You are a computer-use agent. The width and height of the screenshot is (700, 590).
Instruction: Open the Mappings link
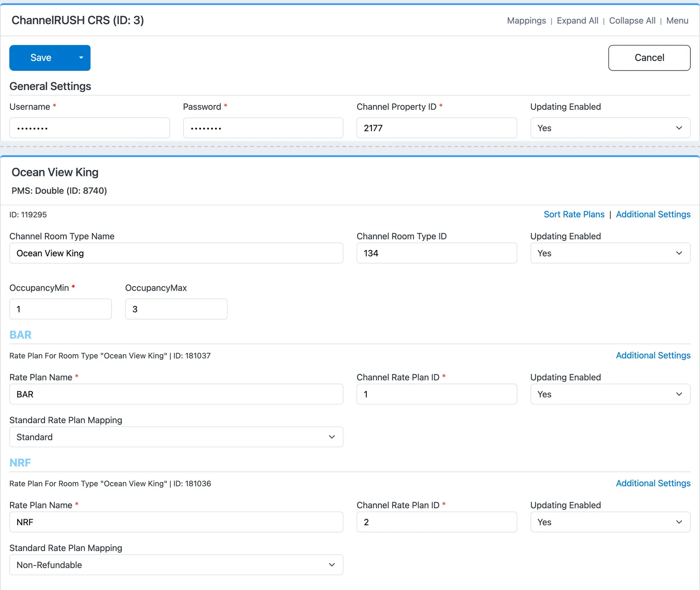tap(526, 21)
